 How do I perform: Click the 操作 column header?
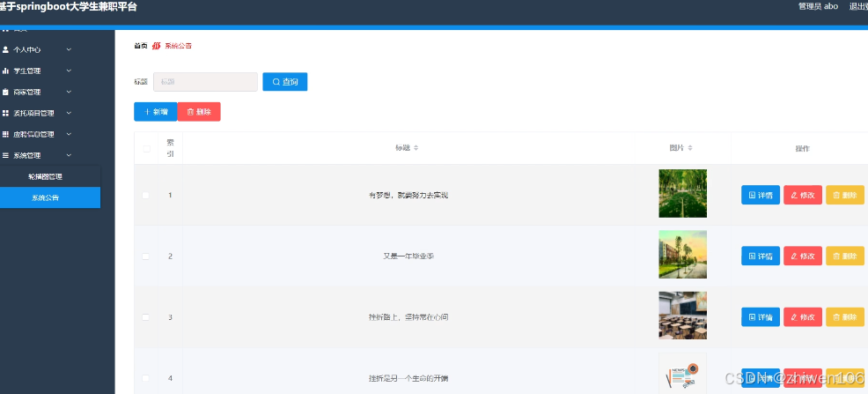pyautogui.click(x=803, y=148)
